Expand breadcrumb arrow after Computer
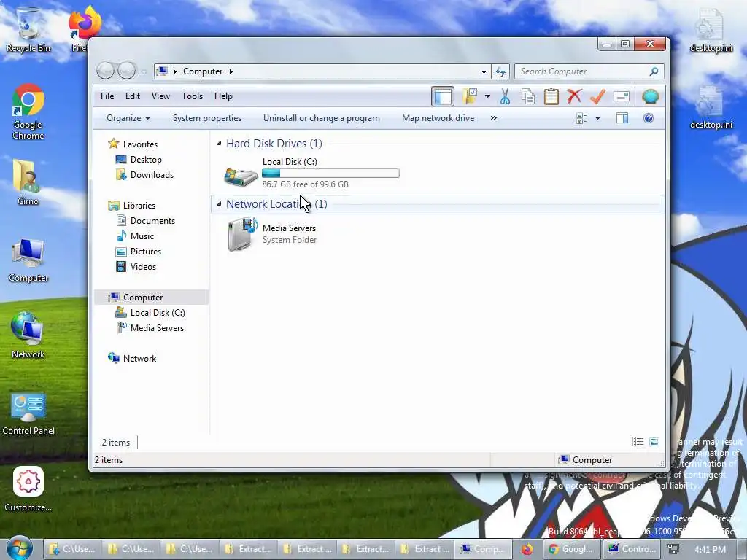Image resolution: width=747 pixels, height=560 pixels. 231,71
